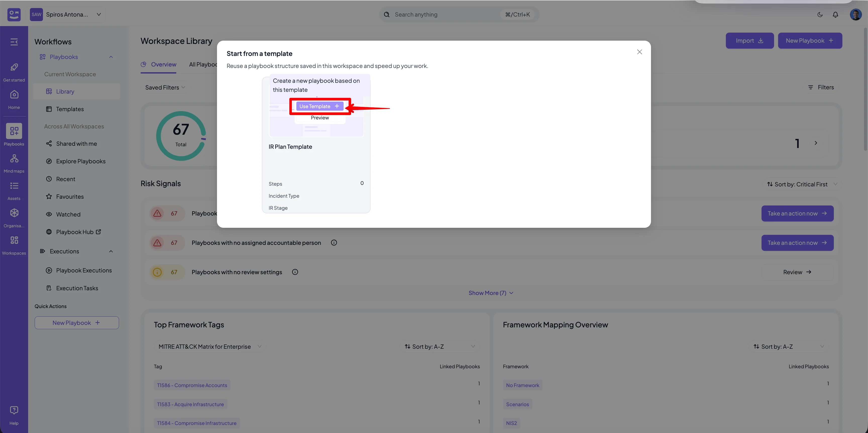Open Framework Mapping sort dropdown
This screenshot has width=868, height=433.
[x=788, y=346]
